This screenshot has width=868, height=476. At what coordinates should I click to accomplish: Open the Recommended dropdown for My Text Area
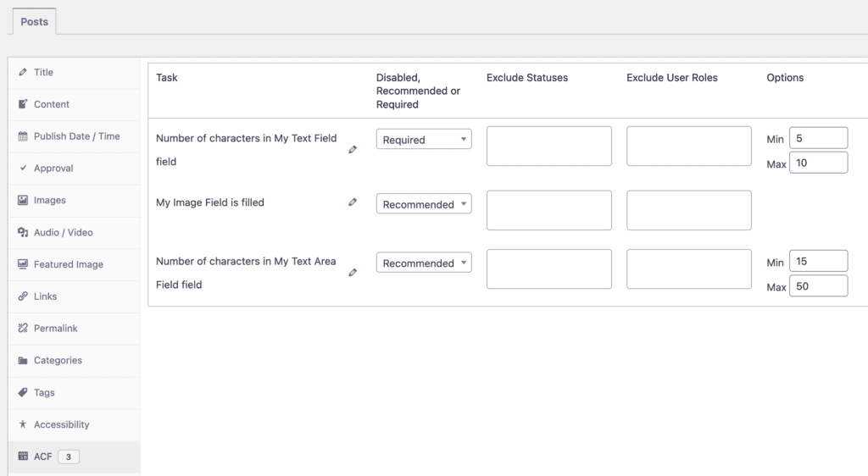[x=424, y=263]
